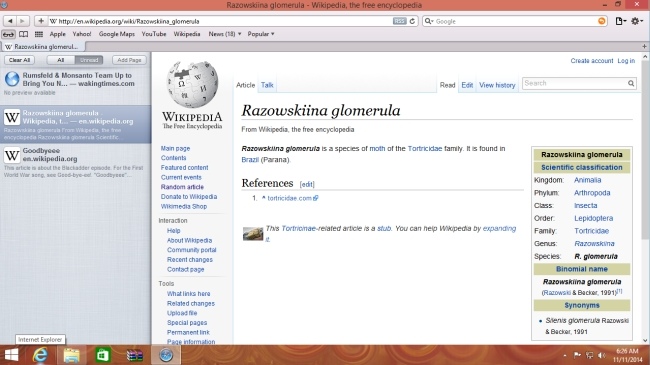Click the Wikipedia globe logo
Viewport: 650px width, 365px height.
click(x=192, y=84)
